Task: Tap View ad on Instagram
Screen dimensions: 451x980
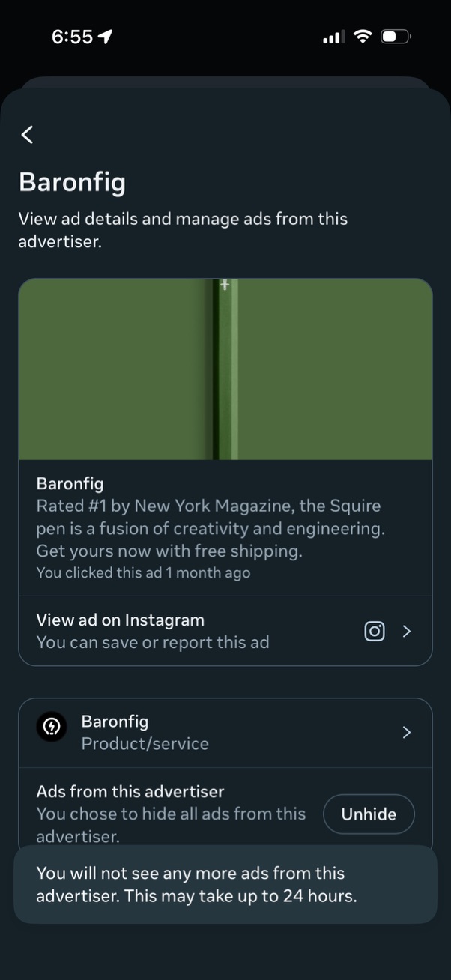Action: click(120, 620)
